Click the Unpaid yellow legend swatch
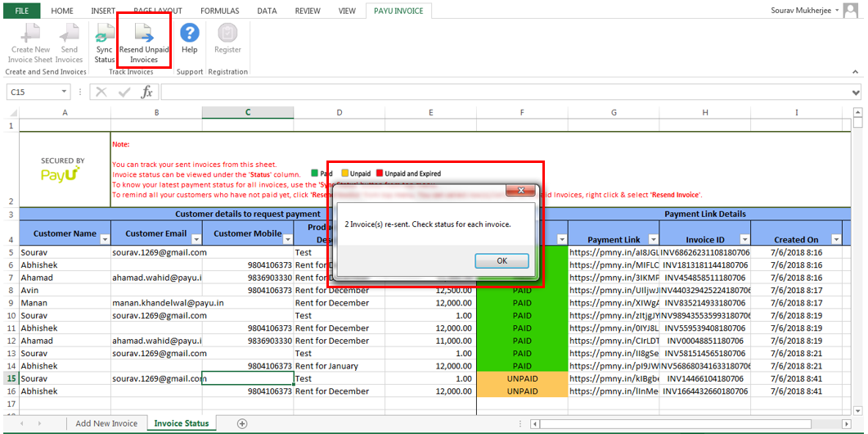Screen dimensions: 868x434 (344, 174)
